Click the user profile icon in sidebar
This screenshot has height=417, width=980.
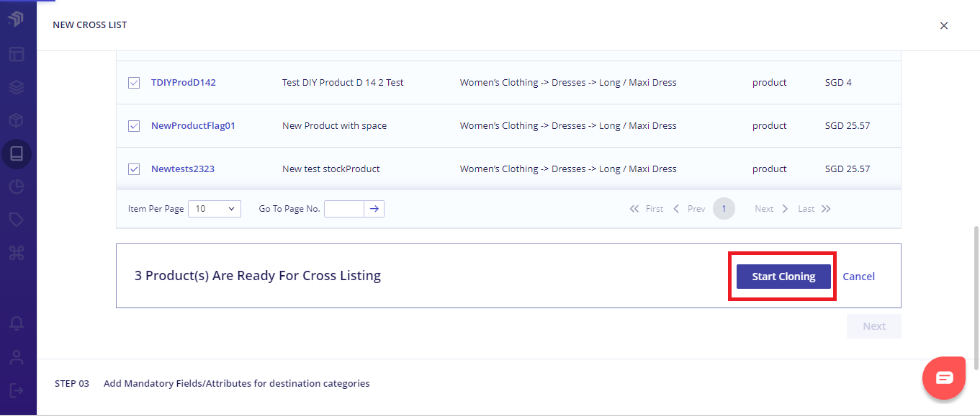(17, 357)
